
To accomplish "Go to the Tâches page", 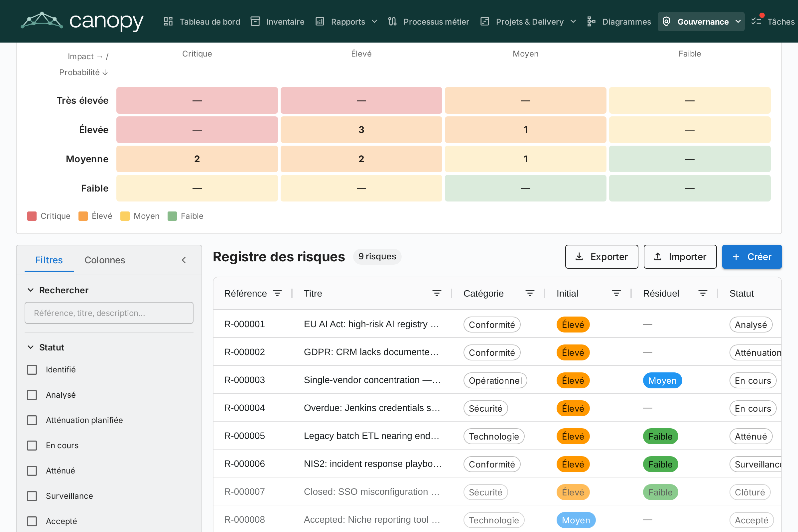I will (773, 22).
